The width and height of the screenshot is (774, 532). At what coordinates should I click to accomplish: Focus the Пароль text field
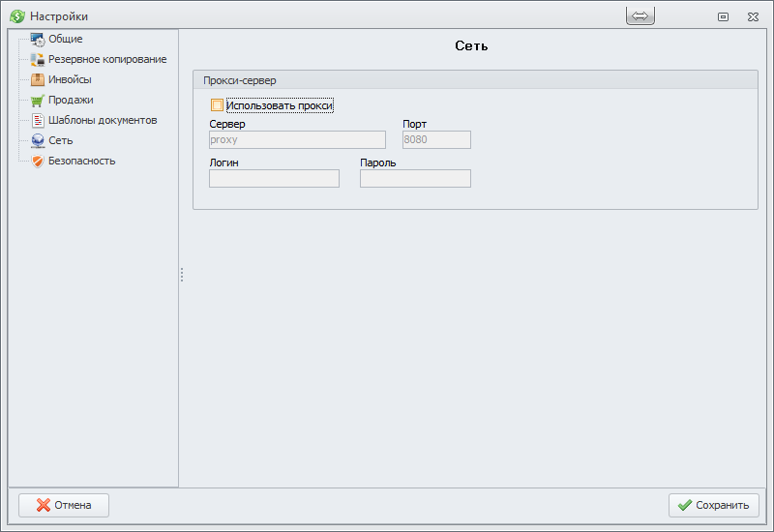(415, 179)
